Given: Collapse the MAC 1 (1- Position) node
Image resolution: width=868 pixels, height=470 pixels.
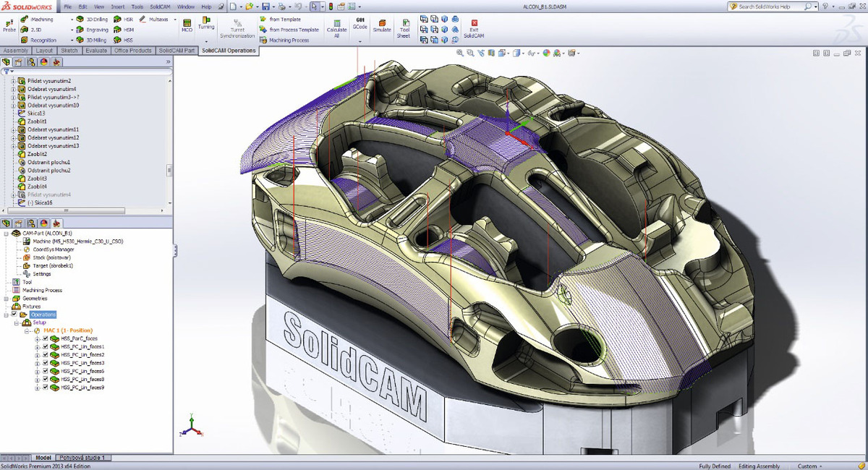Looking at the screenshot, I should [x=26, y=330].
